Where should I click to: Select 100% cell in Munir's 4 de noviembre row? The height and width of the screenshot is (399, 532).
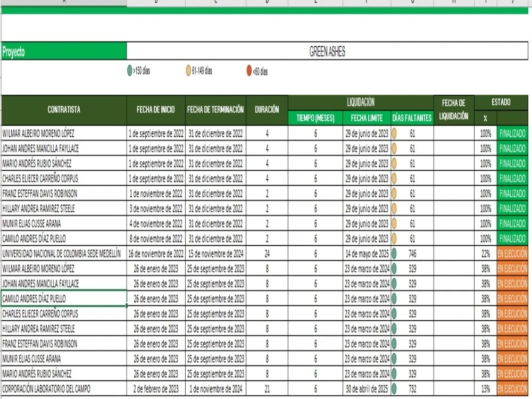(x=486, y=223)
